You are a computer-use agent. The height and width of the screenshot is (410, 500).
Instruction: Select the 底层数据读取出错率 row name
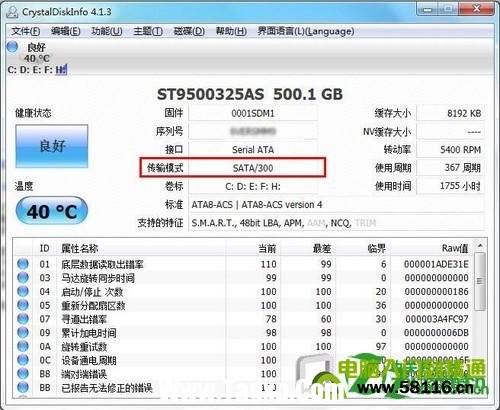102,264
